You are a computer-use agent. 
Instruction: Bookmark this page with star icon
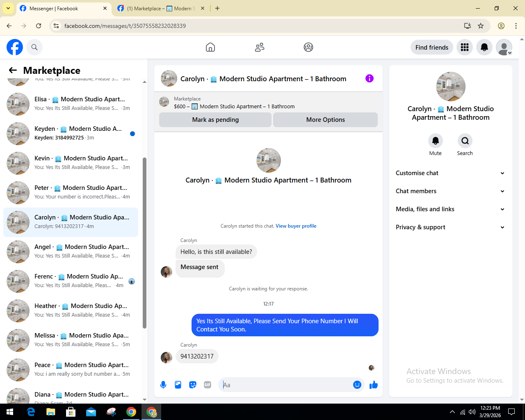pos(481,26)
